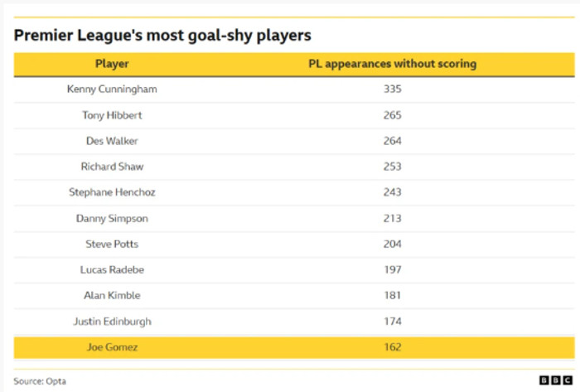Click the Des Walker player name
This screenshot has height=392, width=580.
point(112,141)
